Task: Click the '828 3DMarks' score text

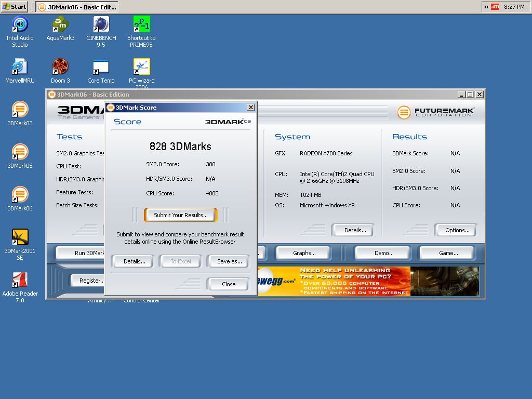Action: coord(180,146)
